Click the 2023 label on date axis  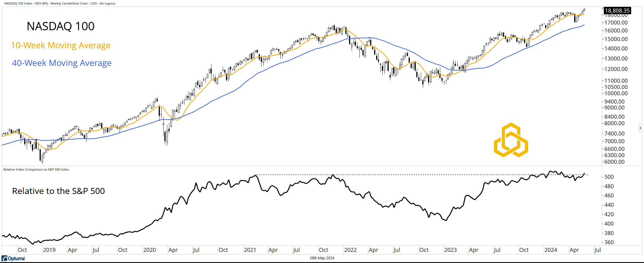(450, 250)
